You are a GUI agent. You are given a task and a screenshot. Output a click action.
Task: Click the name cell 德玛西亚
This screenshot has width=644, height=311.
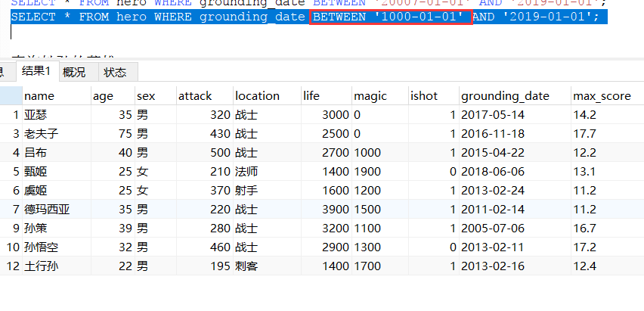tap(57, 210)
